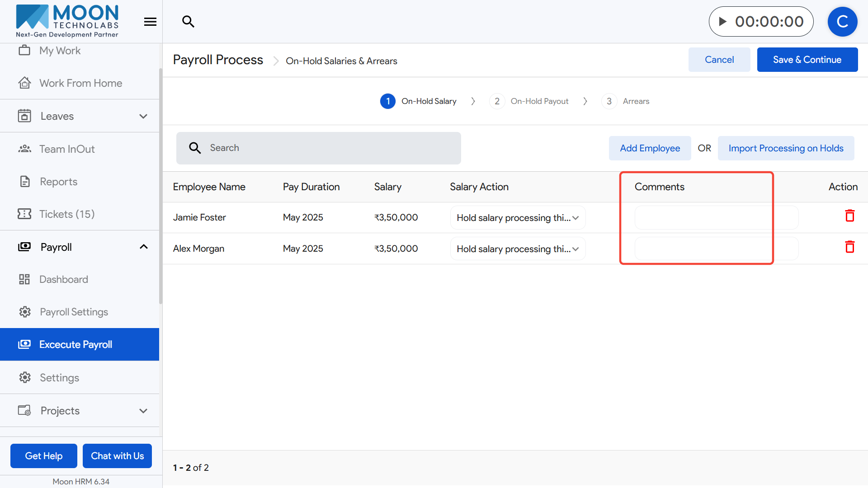Screen dimensions: 868x488
Task: Delete Alex Morgan row with trash icon
Action: [x=849, y=247]
